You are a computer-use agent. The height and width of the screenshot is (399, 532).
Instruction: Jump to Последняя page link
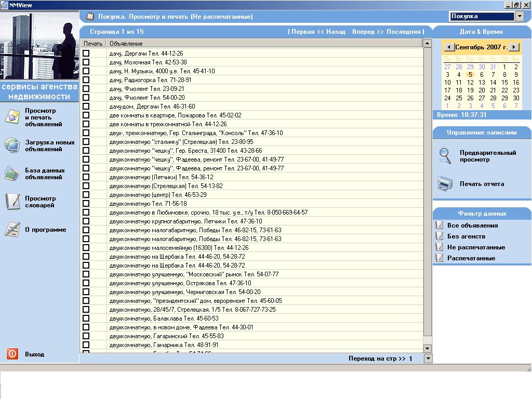click(x=403, y=32)
